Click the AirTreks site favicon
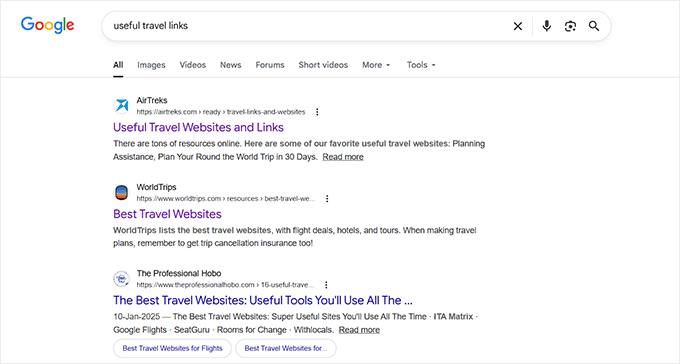This screenshot has height=364, width=680. [121, 106]
